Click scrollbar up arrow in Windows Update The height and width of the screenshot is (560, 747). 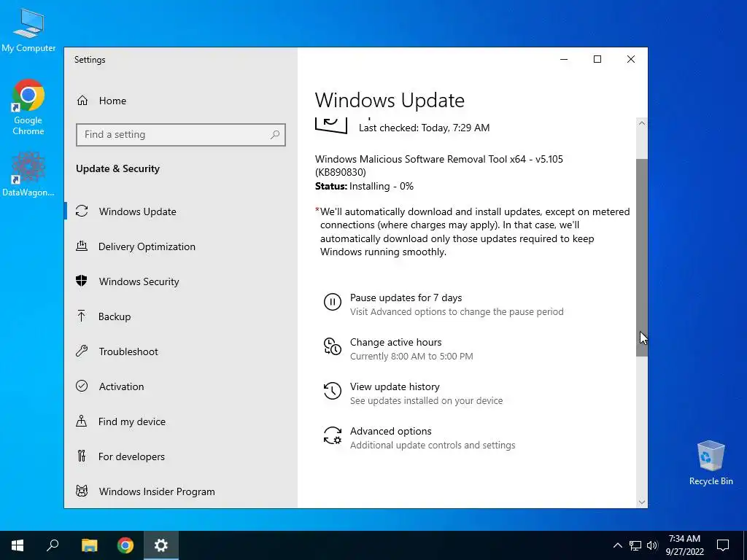pos(642,123)
